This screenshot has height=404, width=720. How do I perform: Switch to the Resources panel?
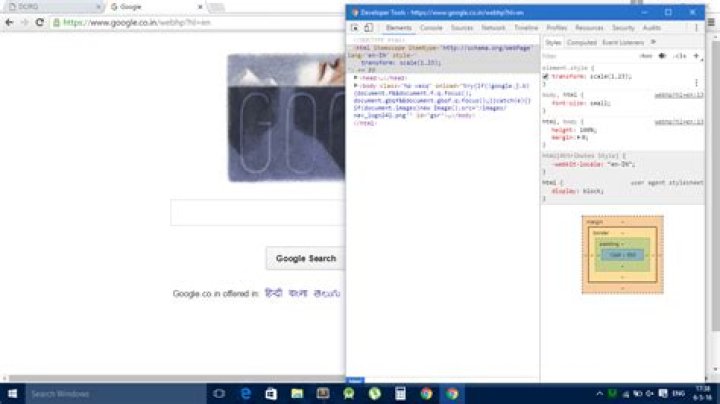(x=589, y=28)
